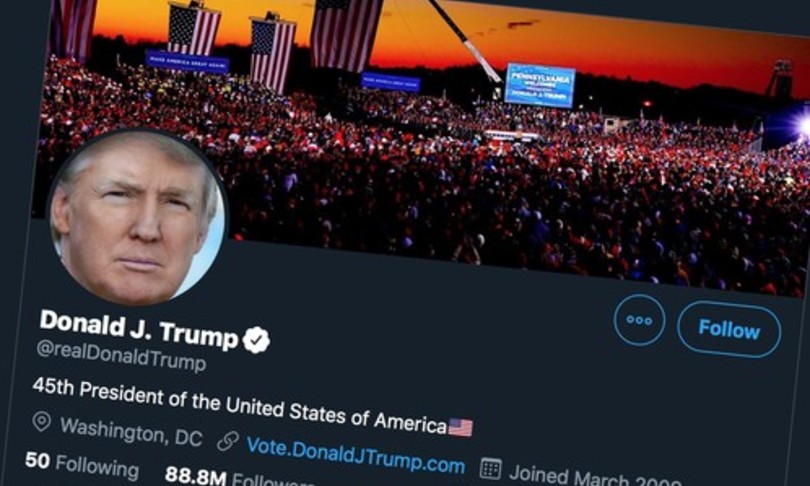The image size is (810, 486).
Task: View the 88.8M Followers list
Action: [240, 478]
